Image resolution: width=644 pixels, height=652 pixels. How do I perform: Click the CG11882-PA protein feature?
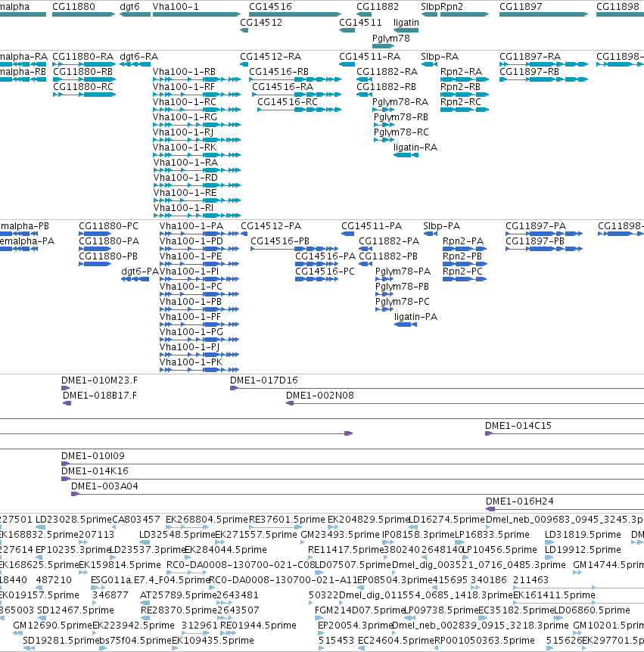coord(366,249)
